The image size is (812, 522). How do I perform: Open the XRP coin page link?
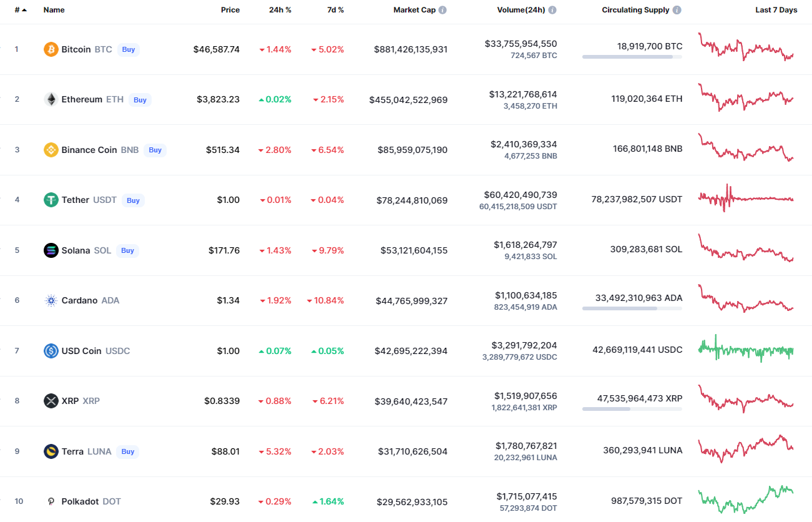71,401
